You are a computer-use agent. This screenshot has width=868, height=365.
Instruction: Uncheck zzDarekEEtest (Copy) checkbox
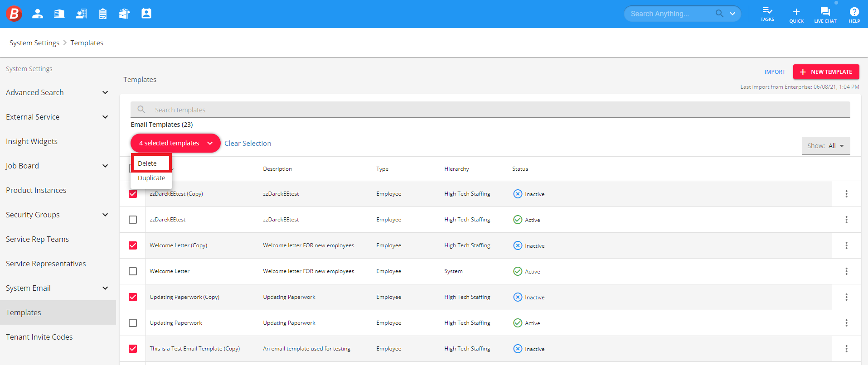pyautogui.click(x=133, y=194)
